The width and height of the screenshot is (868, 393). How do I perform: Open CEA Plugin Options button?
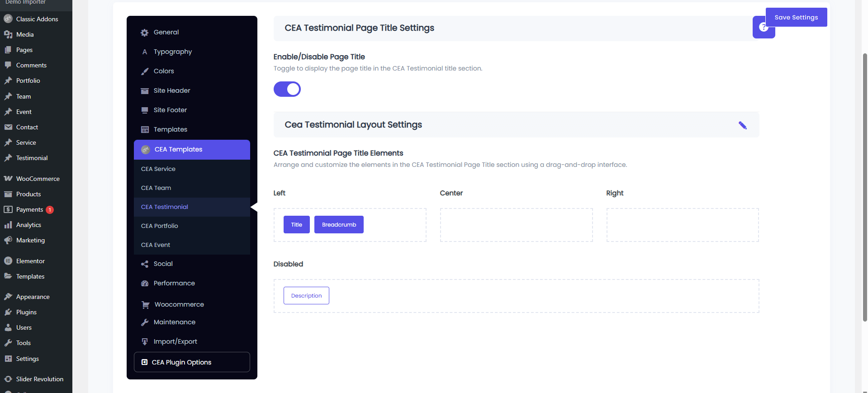click(x=192, y=362)
